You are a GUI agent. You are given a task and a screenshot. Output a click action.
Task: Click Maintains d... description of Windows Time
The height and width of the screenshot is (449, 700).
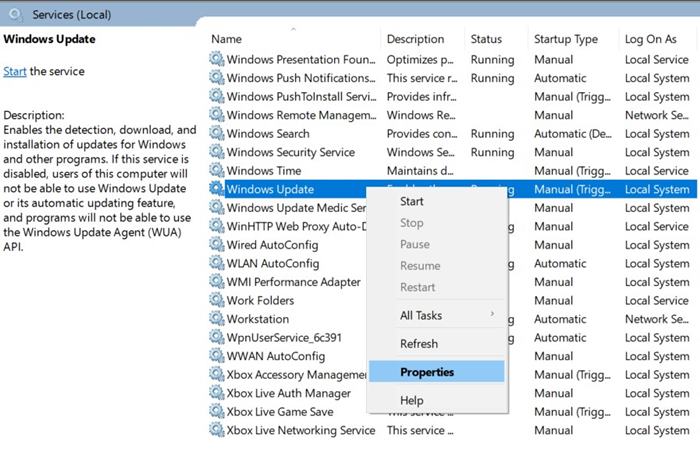[x=420, y=170]
